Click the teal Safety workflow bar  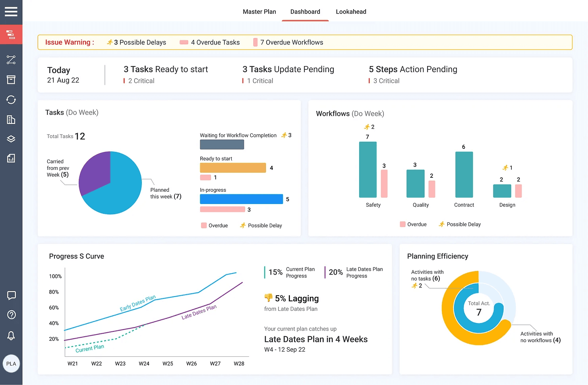(368, 169)
